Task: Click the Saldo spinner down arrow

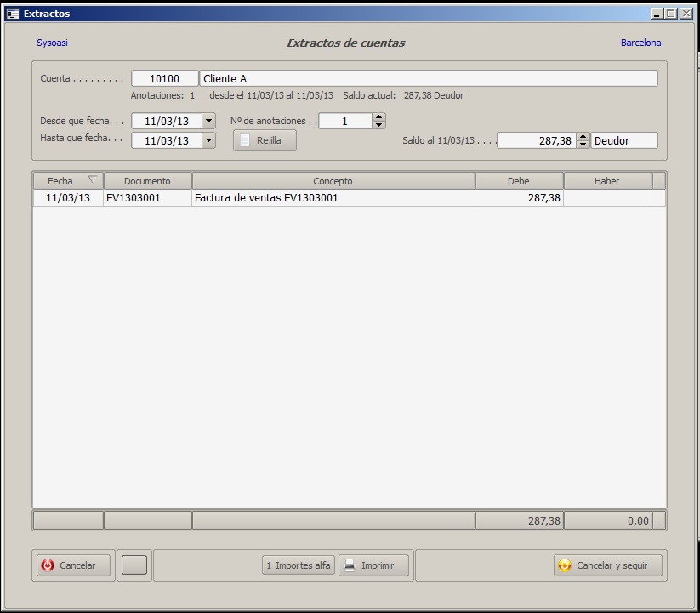Action: tap(583, 145)
